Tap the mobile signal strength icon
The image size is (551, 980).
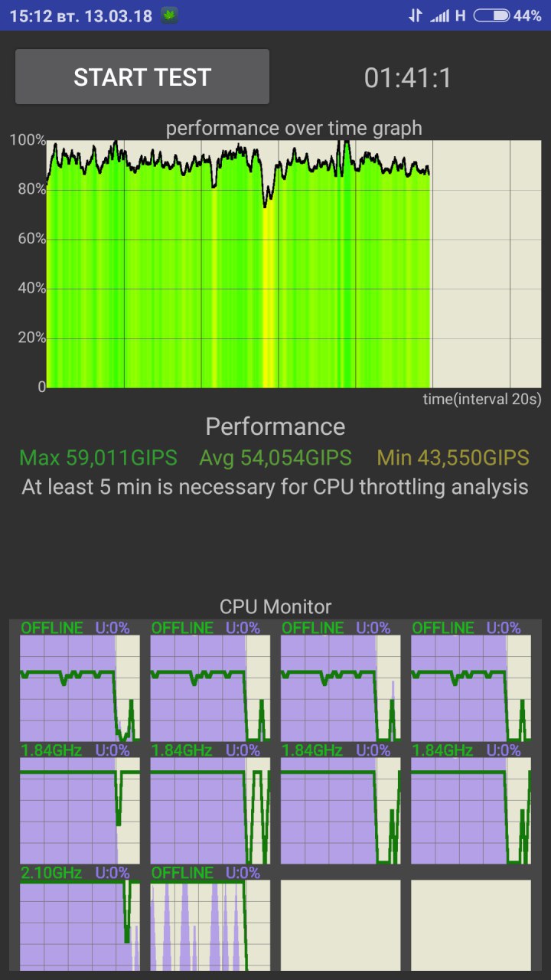pyautogui.click(x=439, y=15)
